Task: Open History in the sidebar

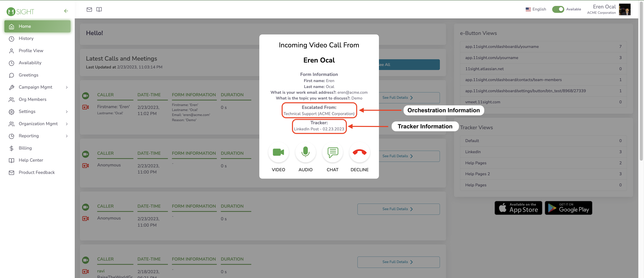Action: coord(37,39)
